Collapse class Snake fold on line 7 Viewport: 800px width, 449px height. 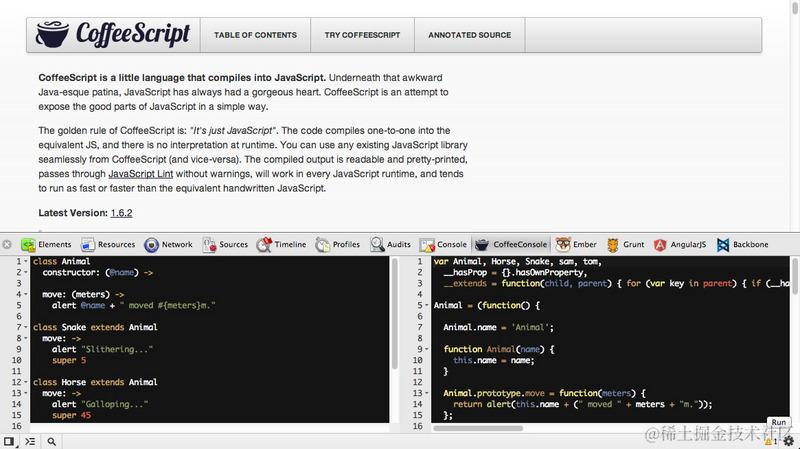[26, 327]
